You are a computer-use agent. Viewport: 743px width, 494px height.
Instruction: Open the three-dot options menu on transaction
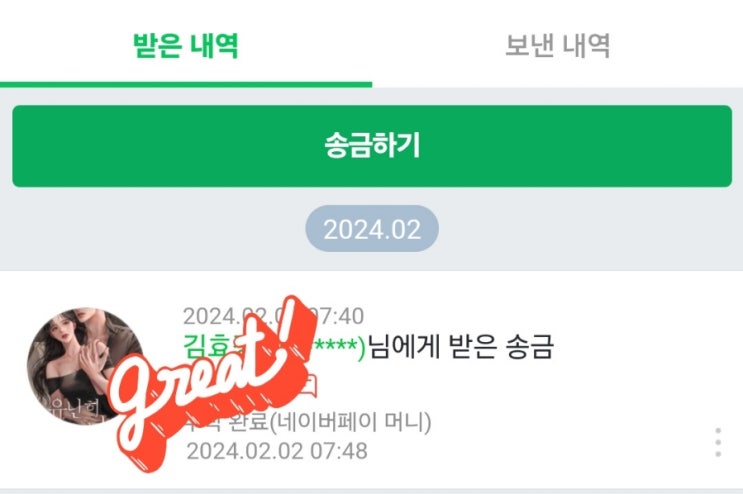click(x=718, y=442)
